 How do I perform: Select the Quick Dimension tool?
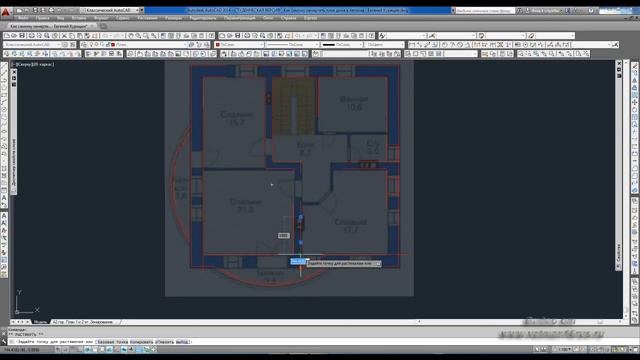[x=476, y=44]
